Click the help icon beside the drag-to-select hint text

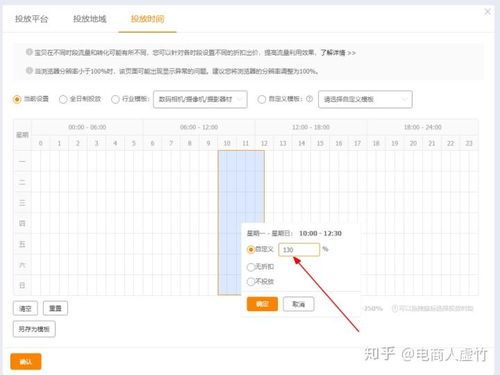[x=395, y=308]
